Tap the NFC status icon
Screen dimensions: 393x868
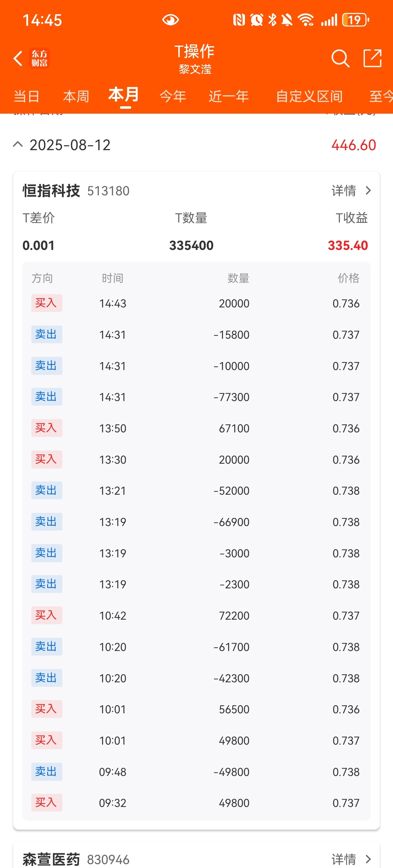pyautogui.click(x=239, y=20)
